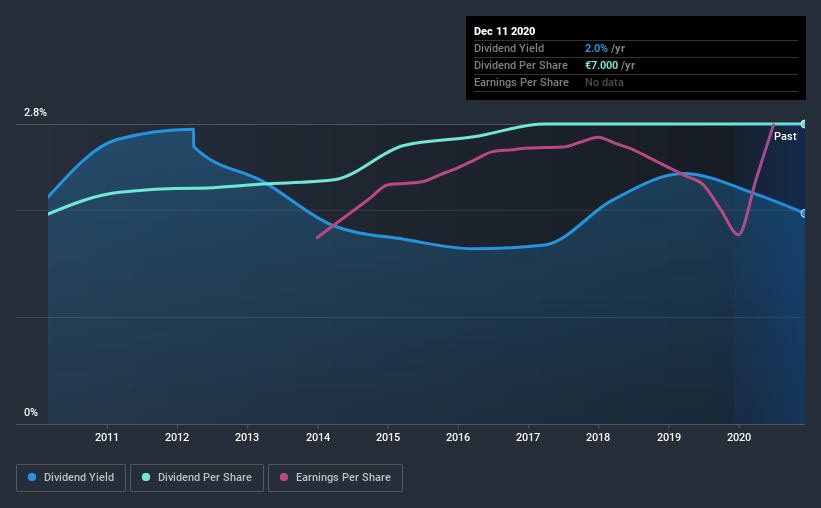
Task: Click the tooltip 'Earnings Per Share' row label
Action: 521,82
